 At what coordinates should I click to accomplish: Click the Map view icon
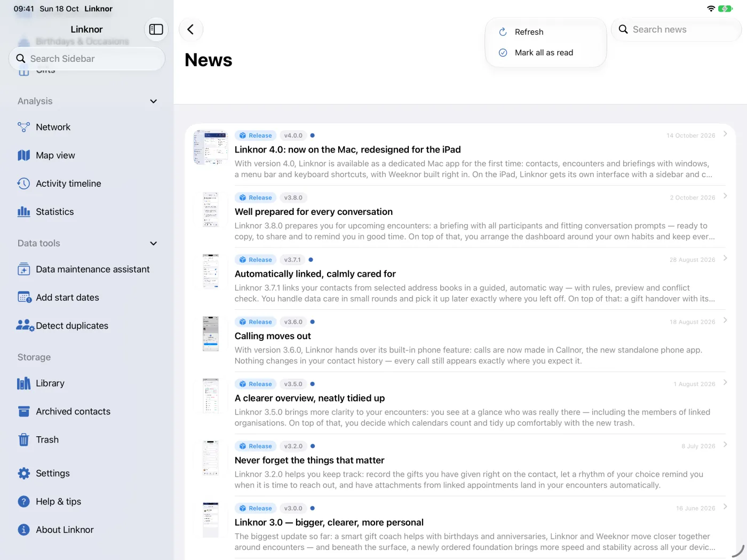(x=23, y=155)
